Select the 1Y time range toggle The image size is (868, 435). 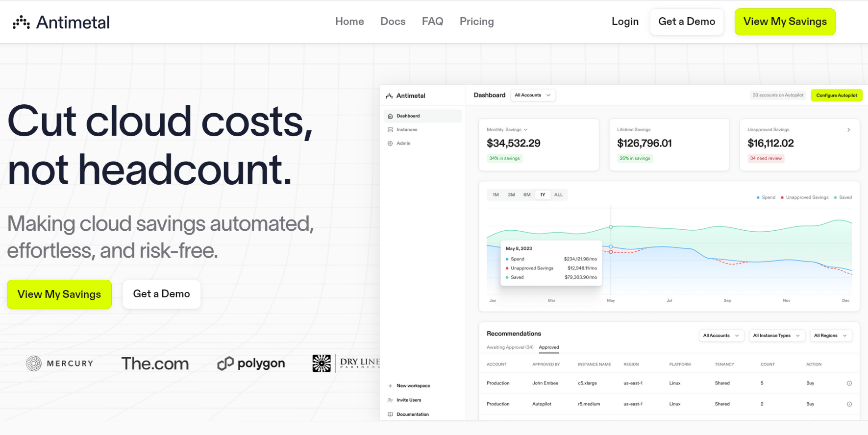[543, 195]
